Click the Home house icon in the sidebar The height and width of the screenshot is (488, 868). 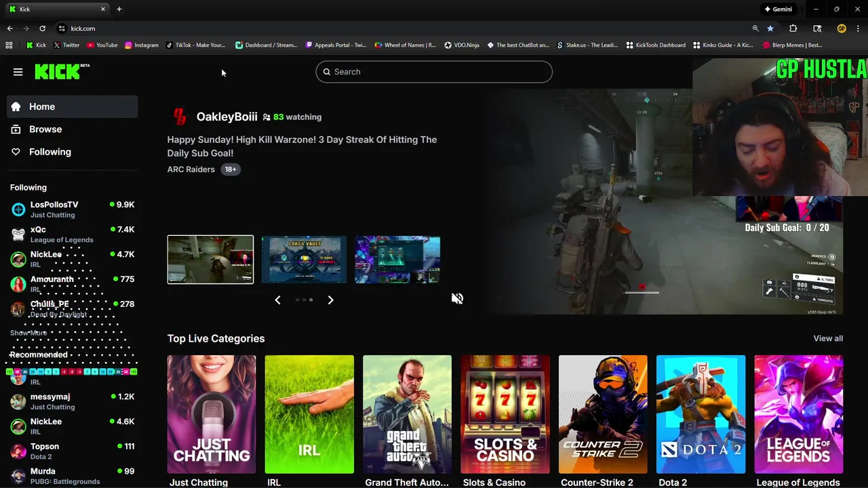pos(16,106)
